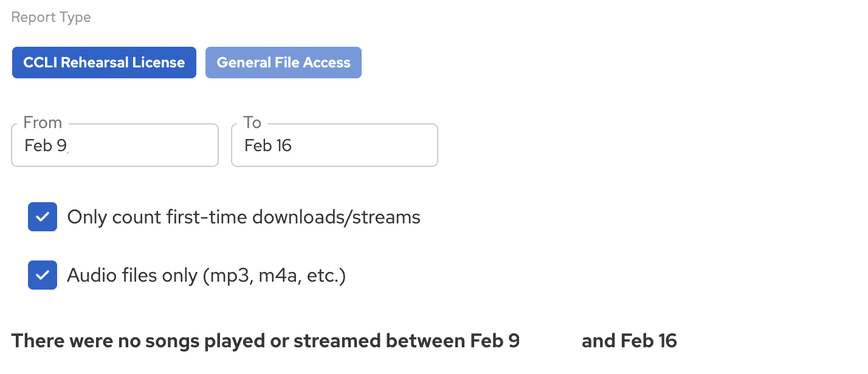Click the first-time downloads/streams label text
The height and width of the screenshot is (374, 868).
(x=244, y=217)
